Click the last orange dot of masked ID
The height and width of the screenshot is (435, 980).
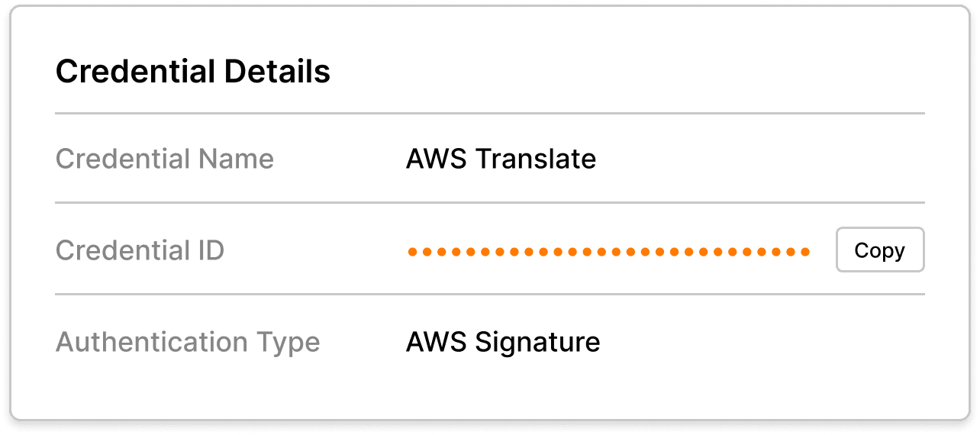pos(804,251)
